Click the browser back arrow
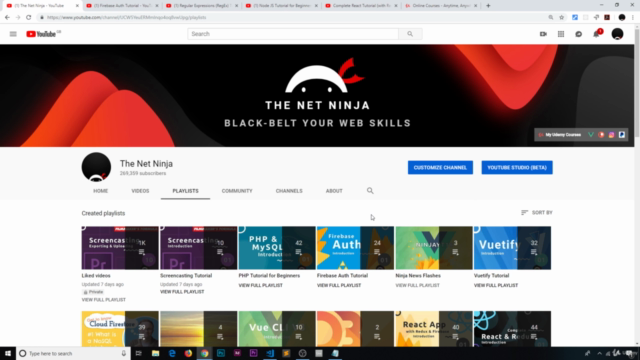 coord(7,18)
